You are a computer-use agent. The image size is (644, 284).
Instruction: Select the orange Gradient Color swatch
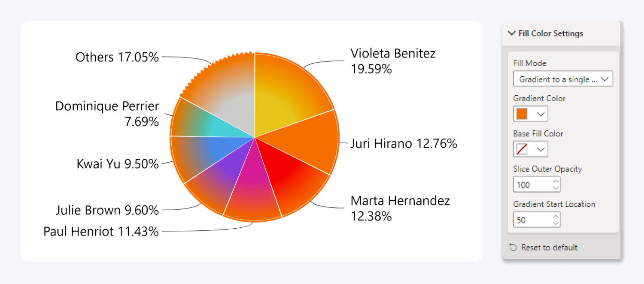click(523, 114)
